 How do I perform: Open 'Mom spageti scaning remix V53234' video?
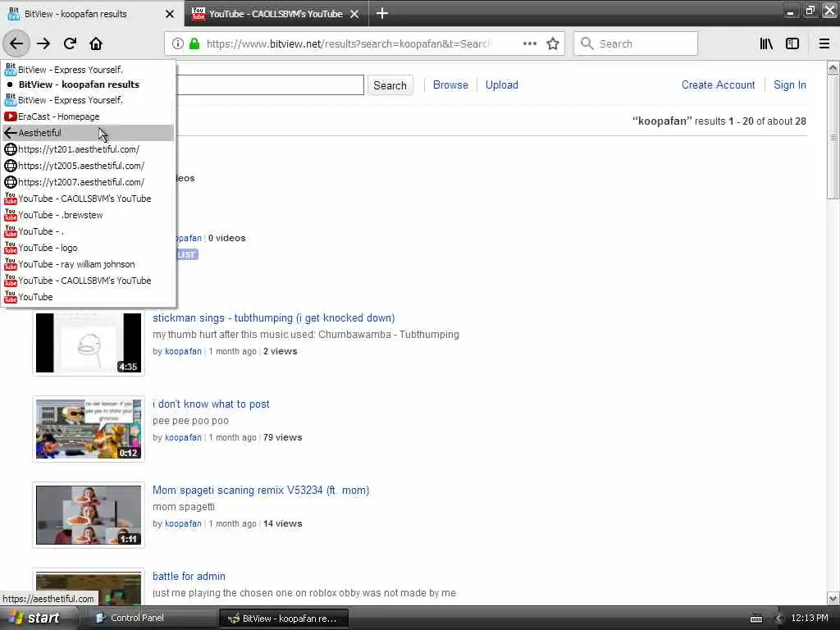click(261, 491)
